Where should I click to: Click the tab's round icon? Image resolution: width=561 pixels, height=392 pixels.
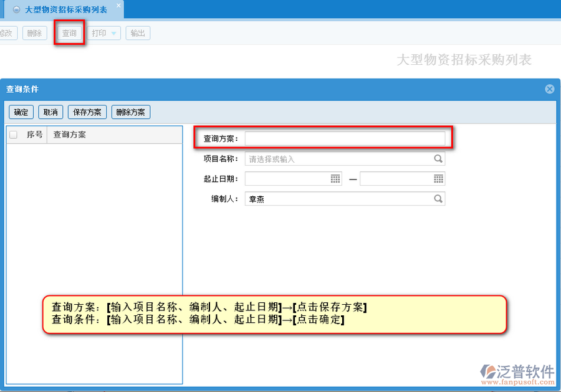tap(16, 9)
